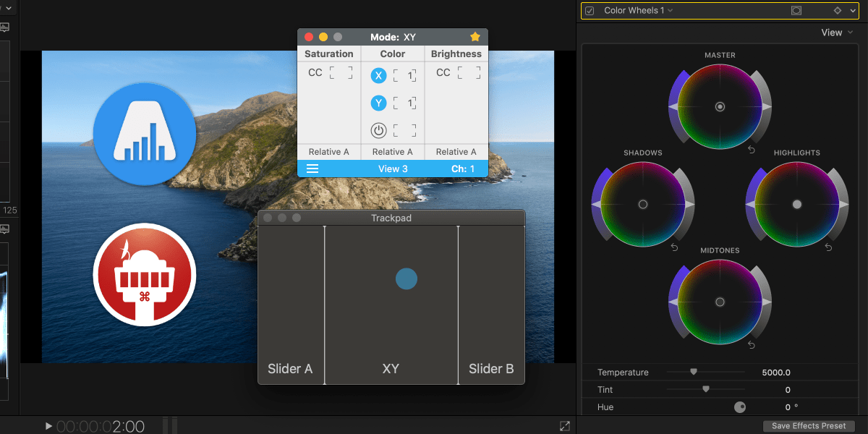Screen dimensions: 868x434
Task: Click the expand viewer icon near the timecode
Action: click(x=565, y=426)
